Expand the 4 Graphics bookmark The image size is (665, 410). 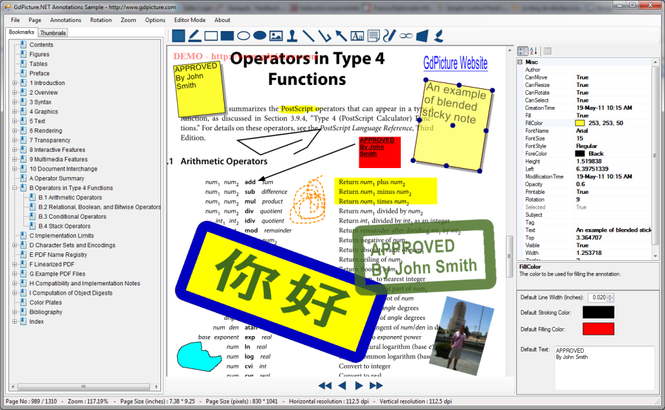coord(15,112)
